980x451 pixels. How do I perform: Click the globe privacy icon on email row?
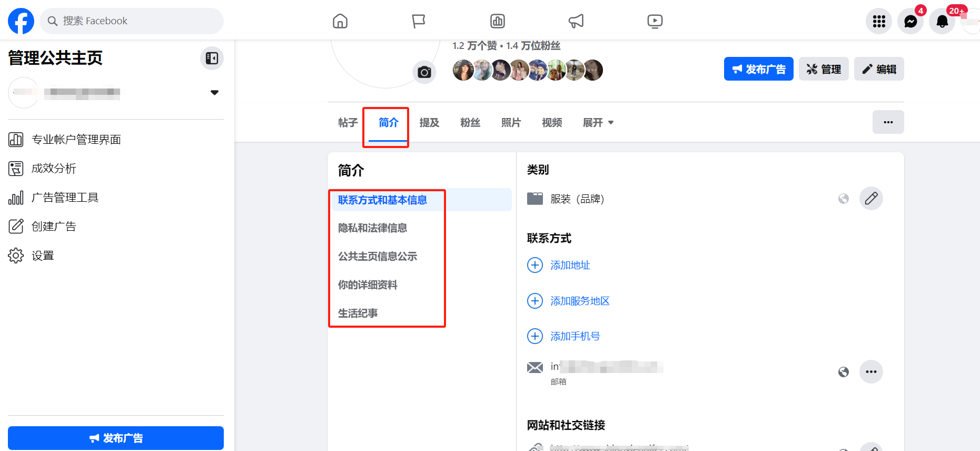[x=844, y=372]
